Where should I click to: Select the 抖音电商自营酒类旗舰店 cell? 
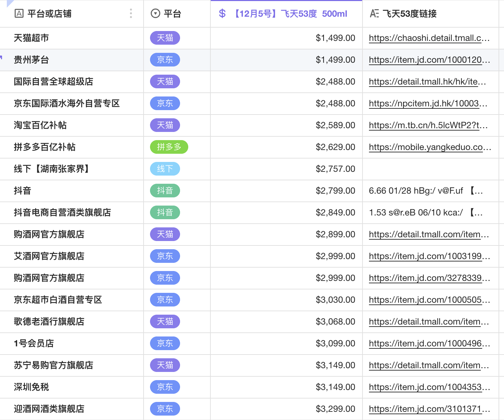click(72, 213)
